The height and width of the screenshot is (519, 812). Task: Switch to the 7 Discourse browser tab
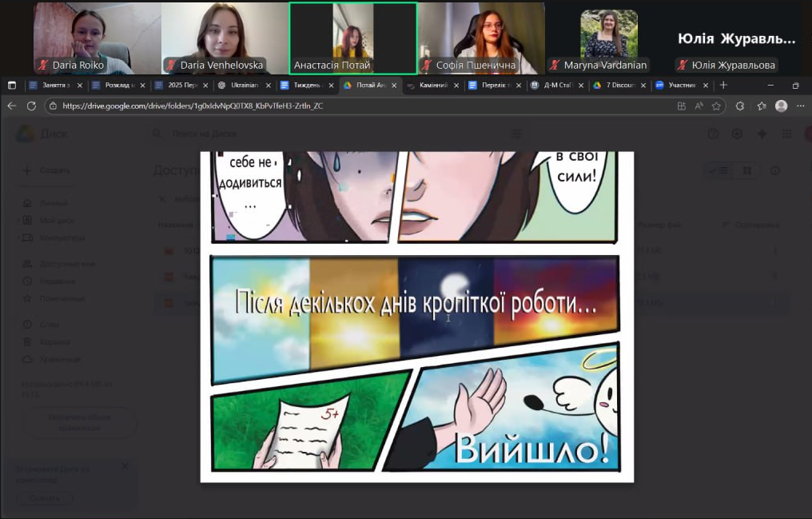coord(617,85)
